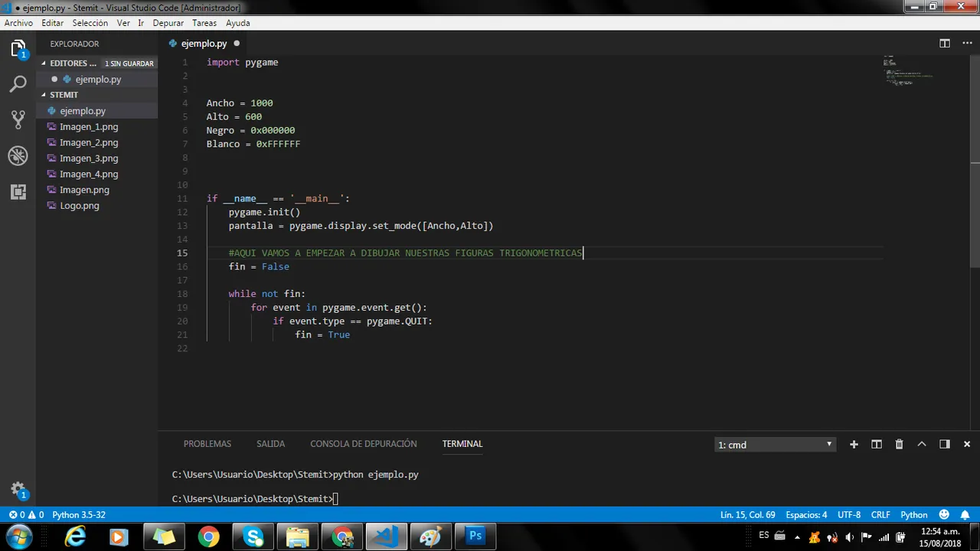Open the Ir menu
Viewport: 980px width, 551px height.
(141, 23)
